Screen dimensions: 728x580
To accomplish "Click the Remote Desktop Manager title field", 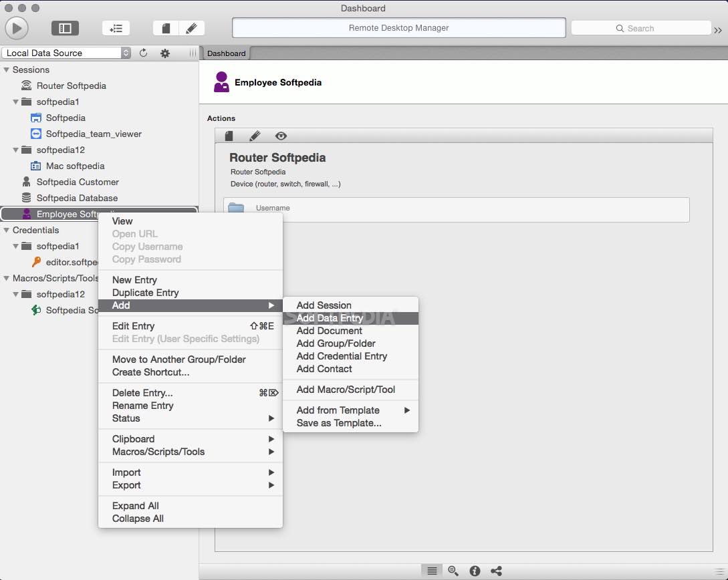I will tap(399, 28).
